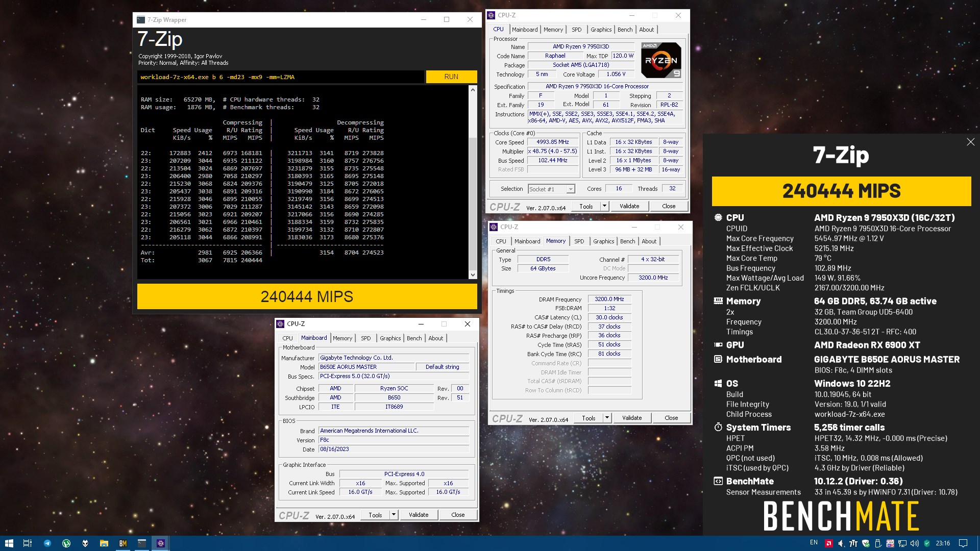Close the BenchMate 7-Zip result panel

pos(970,142)
